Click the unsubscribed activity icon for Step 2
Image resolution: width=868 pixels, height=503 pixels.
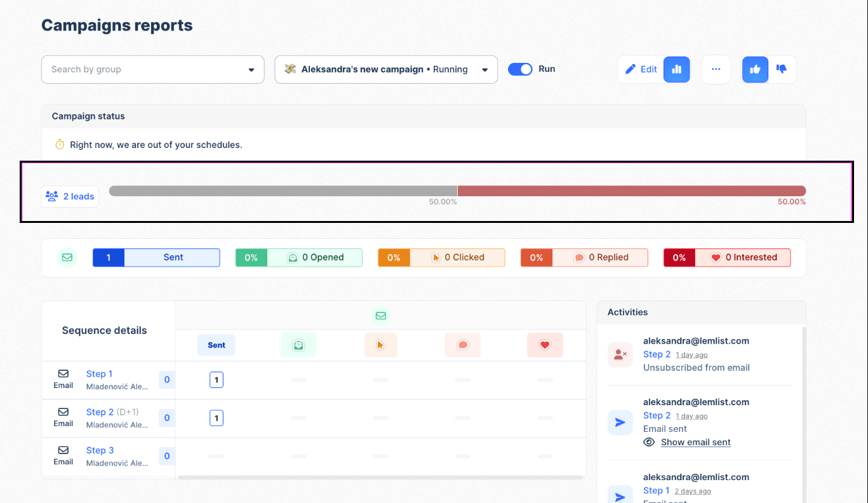(620, 354)
